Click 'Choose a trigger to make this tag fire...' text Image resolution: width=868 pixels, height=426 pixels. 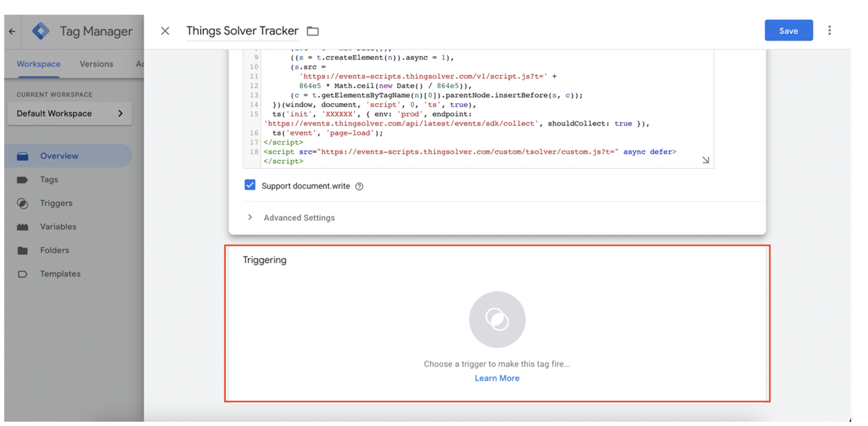click(497, 364)
